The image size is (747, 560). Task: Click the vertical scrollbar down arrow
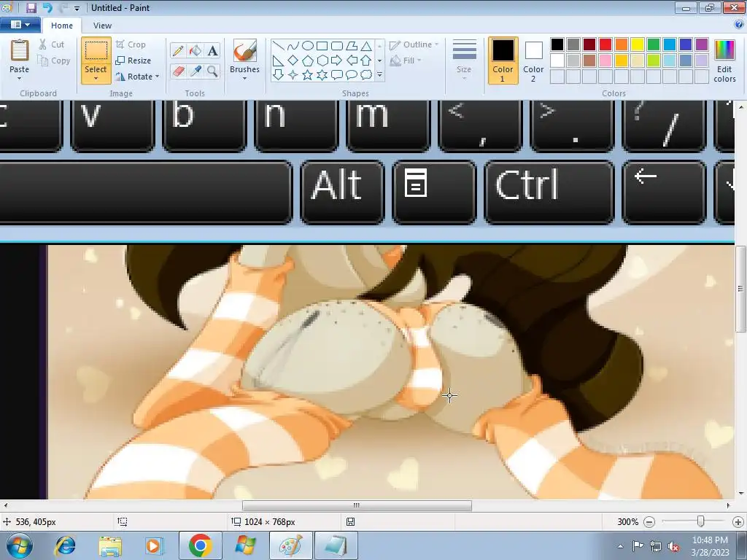(741, 494)
